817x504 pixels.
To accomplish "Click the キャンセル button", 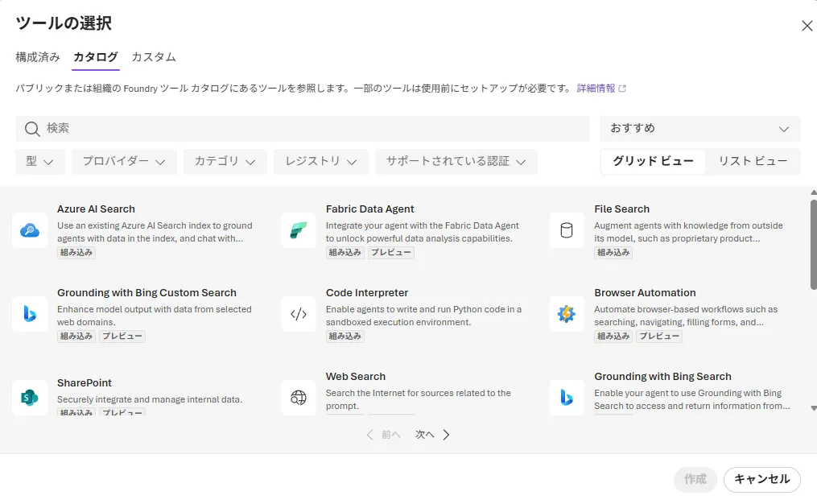I will [761, 480].
